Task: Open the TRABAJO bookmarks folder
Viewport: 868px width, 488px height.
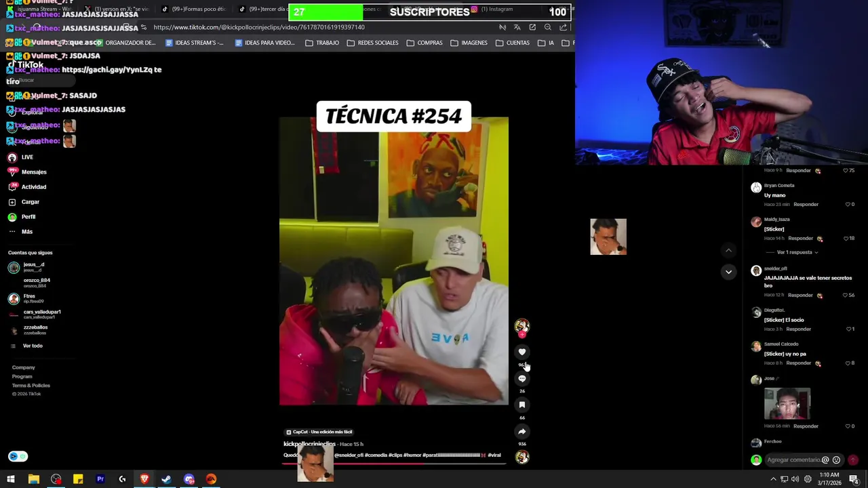Action: [x=322, y=43]
